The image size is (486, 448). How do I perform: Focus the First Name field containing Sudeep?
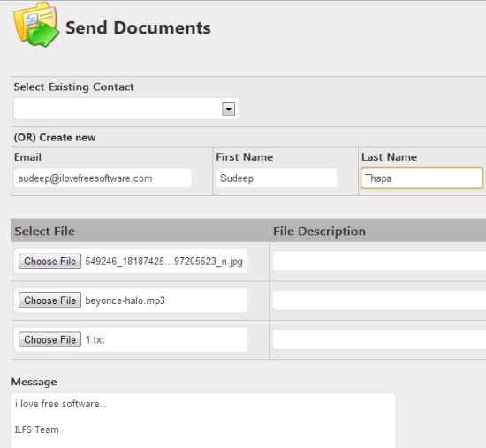[x=277, y=178]
